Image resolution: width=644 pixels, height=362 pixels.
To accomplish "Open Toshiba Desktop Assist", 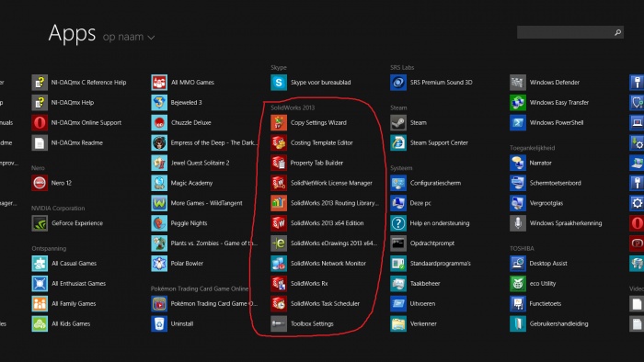I will (539, 263).
